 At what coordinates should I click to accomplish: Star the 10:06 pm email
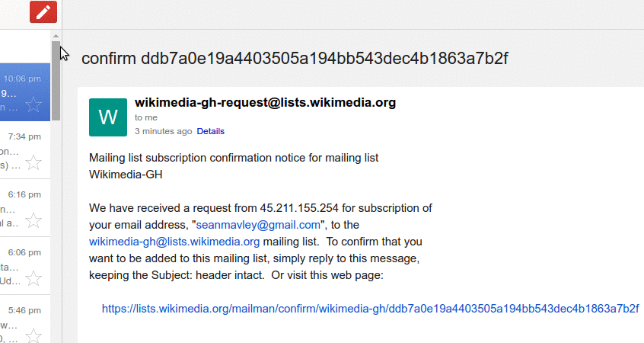coord(33,105)
